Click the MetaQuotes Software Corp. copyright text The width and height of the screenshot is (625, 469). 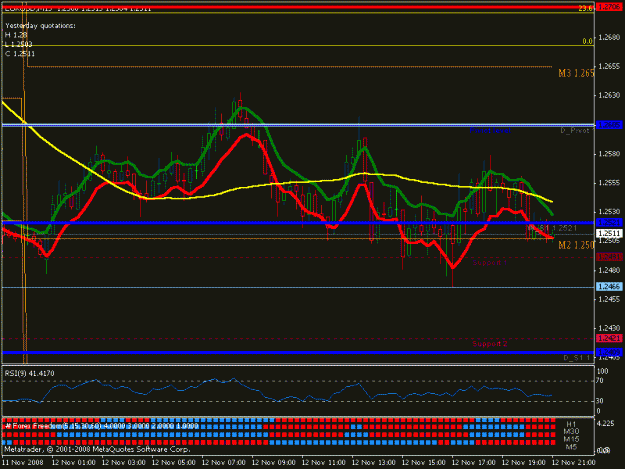pyautogui.click(x=97, y=449)
